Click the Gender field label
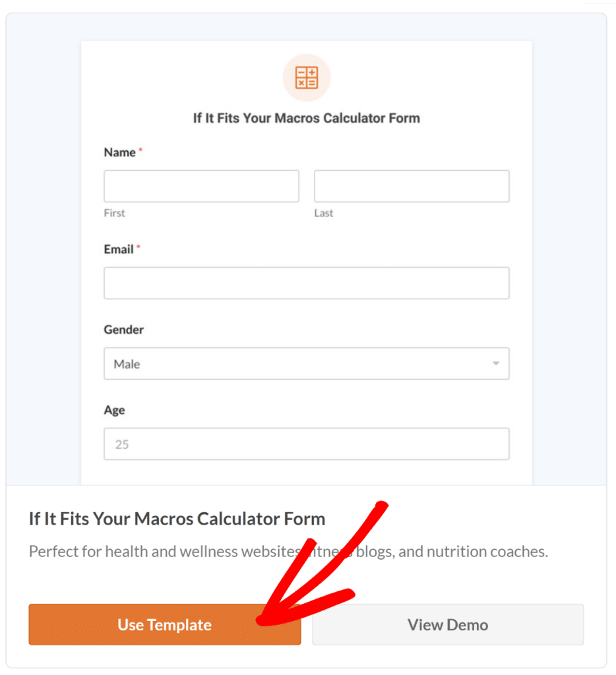 pyautogui.click(x=123, y=330)
